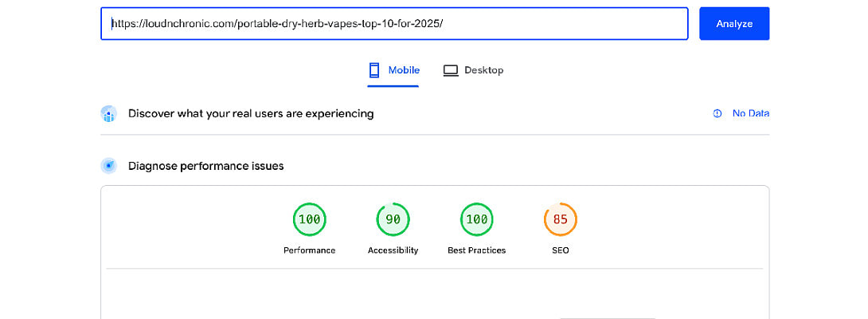Click the Best Practices score gauge
Screen dimensions: 868x319
pos(476,220)
